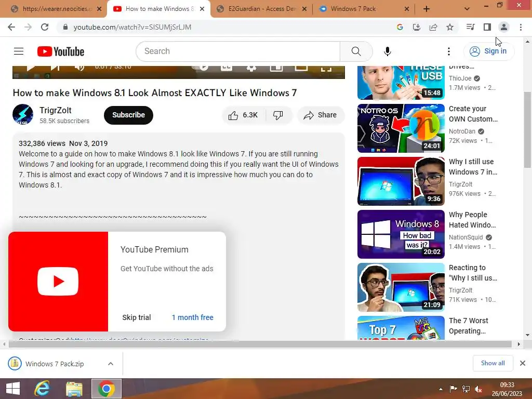Open the Windows Start button
532x399 pixels.
[13, 389]
